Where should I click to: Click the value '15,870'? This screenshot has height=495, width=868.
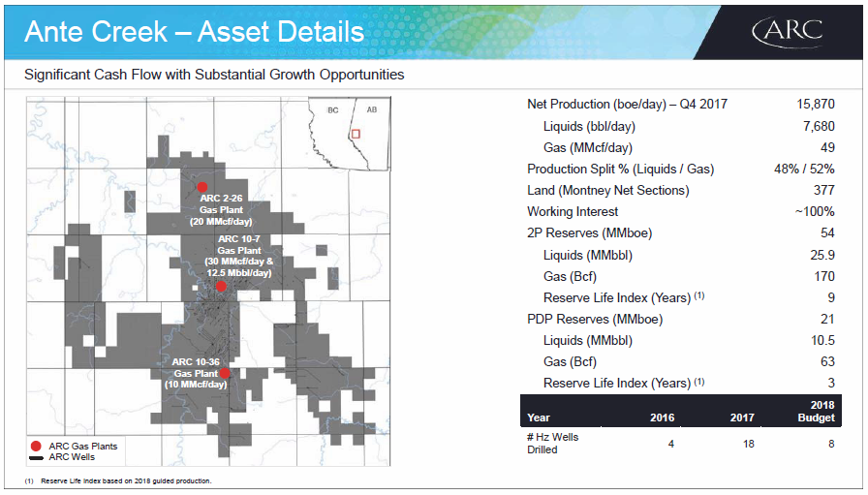click(816, 104)
